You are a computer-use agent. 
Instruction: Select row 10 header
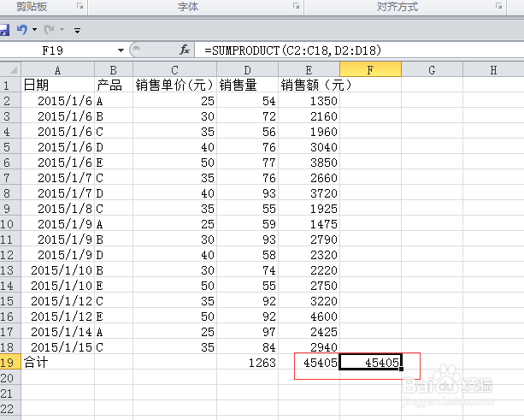click(10, 224)
